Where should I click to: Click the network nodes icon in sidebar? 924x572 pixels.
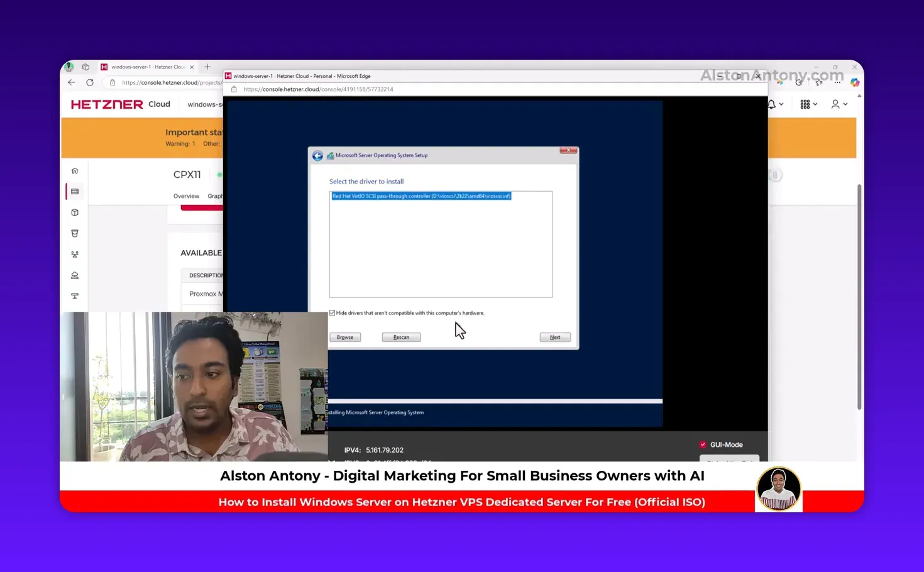[75, 255]
